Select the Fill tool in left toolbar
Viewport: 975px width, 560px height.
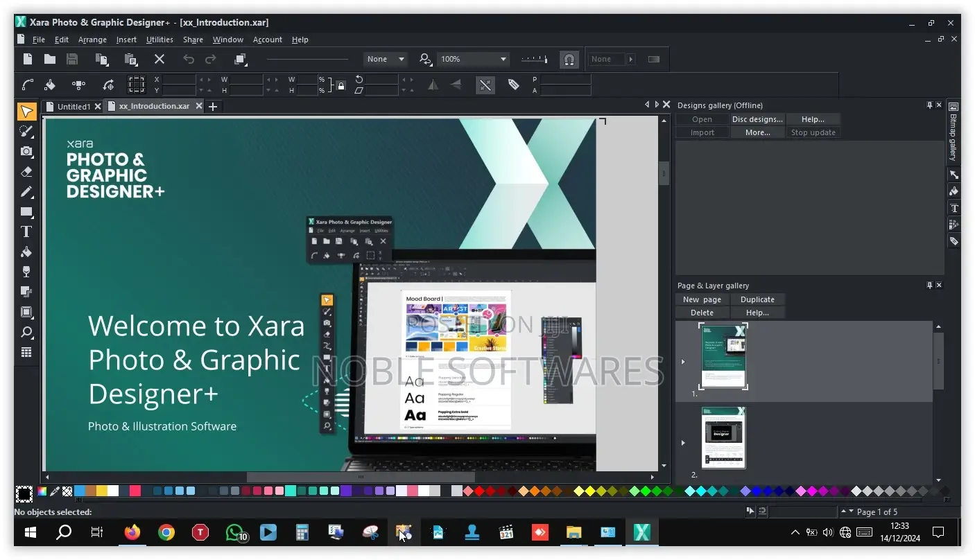coord(26,252)
